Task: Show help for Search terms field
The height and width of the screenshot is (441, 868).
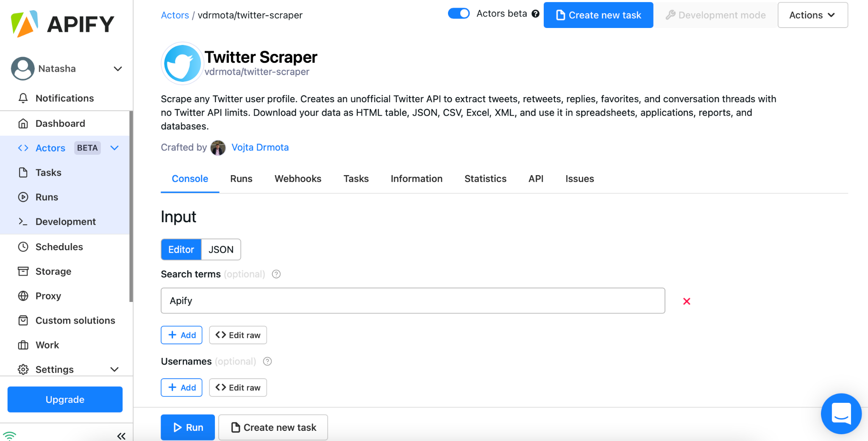Action: (276, 274)
